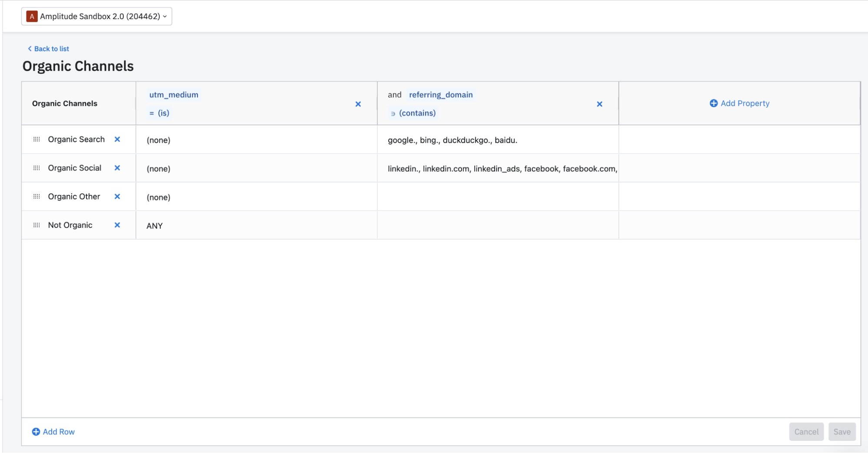The width and height of the screenshot is (868, 453).
Task: Open the referring_domain property selector
Action: coord(441,95)
